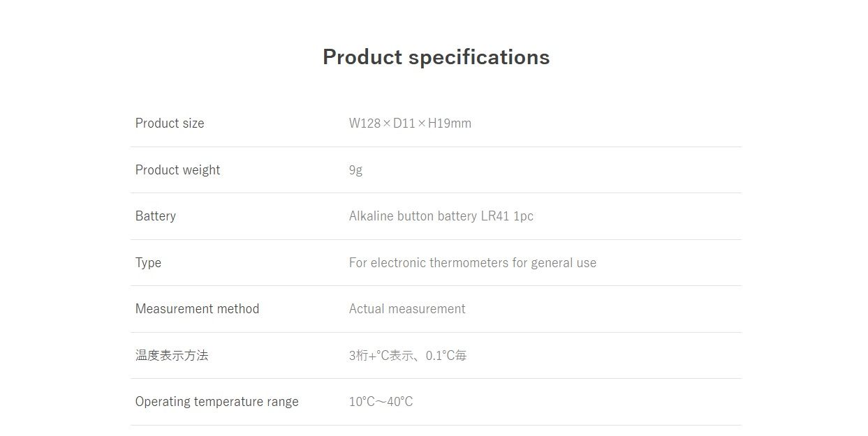868x436 pixels.
Task: Select the Operating temperature range label
Action: click(216, 402)
